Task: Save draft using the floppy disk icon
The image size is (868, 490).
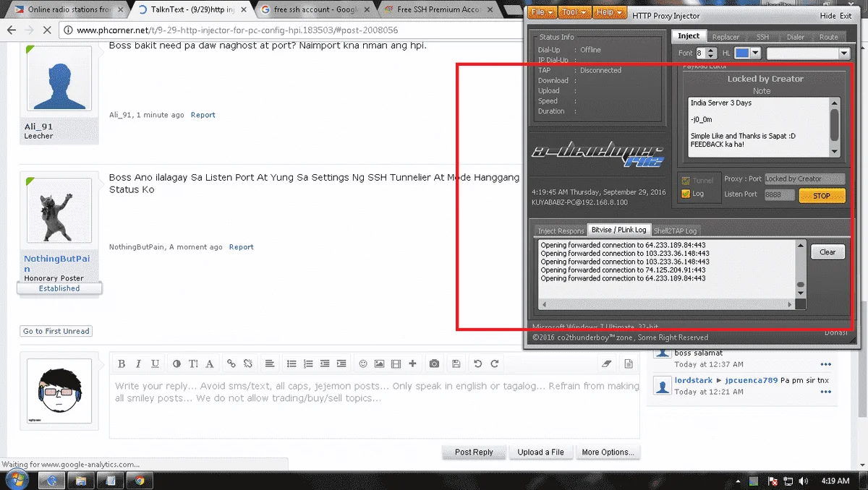Action: click(456, 364)
